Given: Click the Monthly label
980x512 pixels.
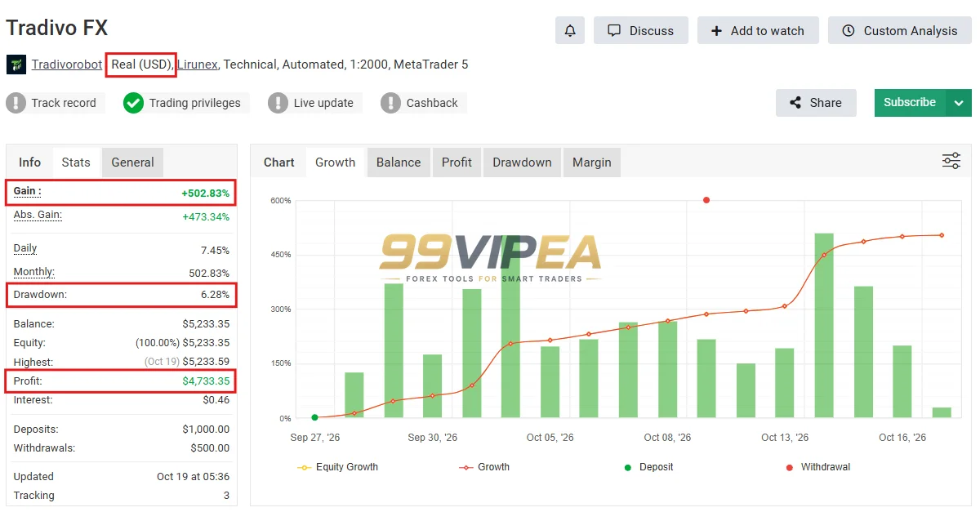Looking at the screenshot, I should (34, 272).
